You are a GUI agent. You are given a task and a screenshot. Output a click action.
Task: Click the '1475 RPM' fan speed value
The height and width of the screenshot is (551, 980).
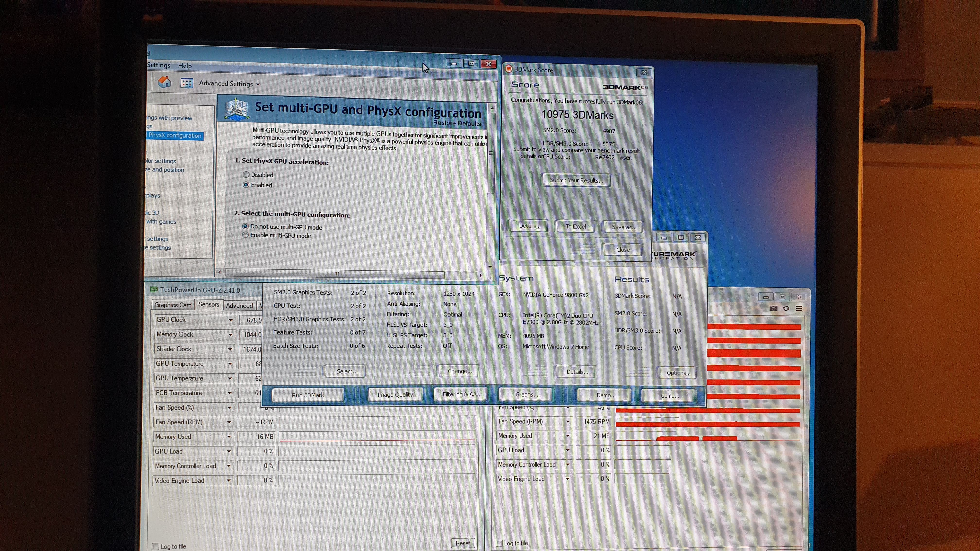pyautogui.click(x=596, y=421)
